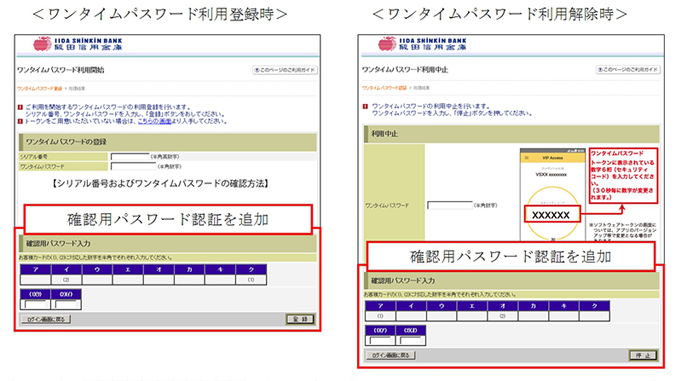Click the ク column header in the cancellation screen
This screenshot has width=680, height=381.
595,306
